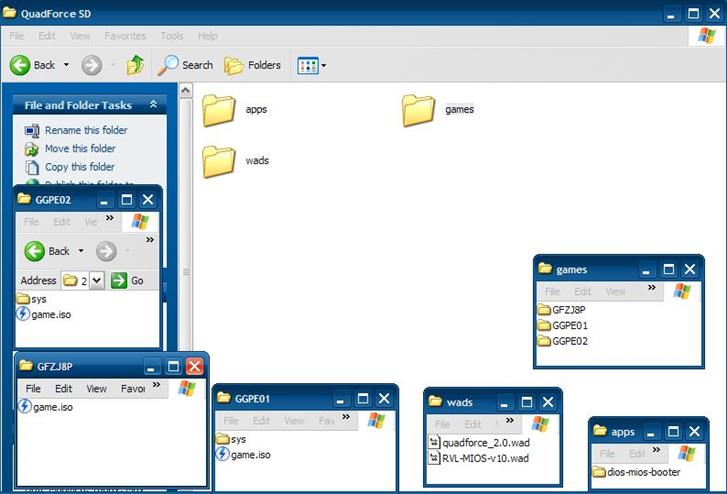
Task: Open the apps folder in QuadForce SD
Action: (235, 110)
